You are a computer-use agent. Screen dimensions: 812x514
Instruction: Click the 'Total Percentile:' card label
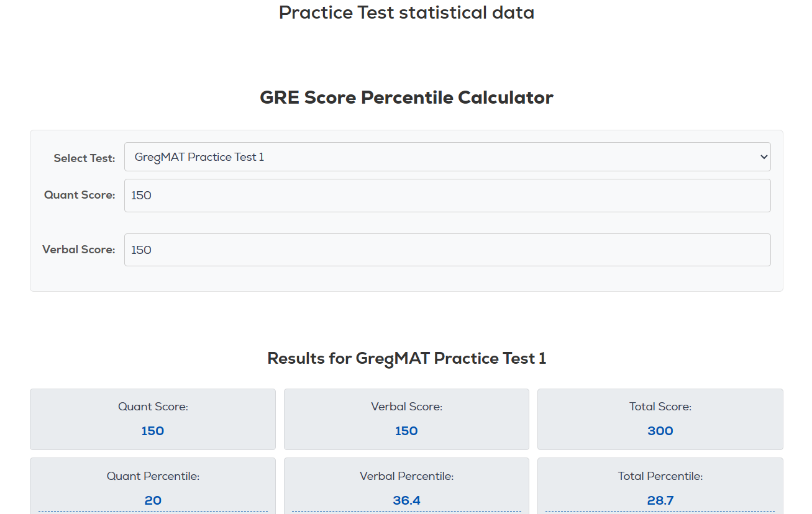click(660, 476)
